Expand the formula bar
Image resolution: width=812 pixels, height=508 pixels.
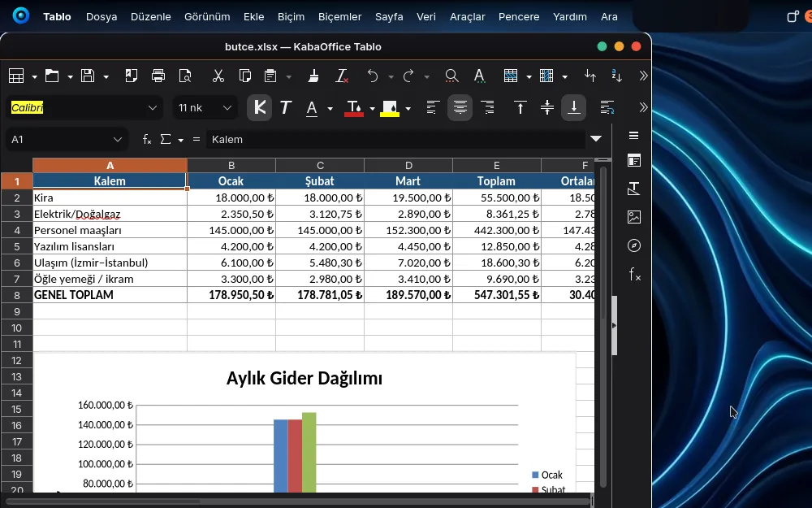(596, 138)
